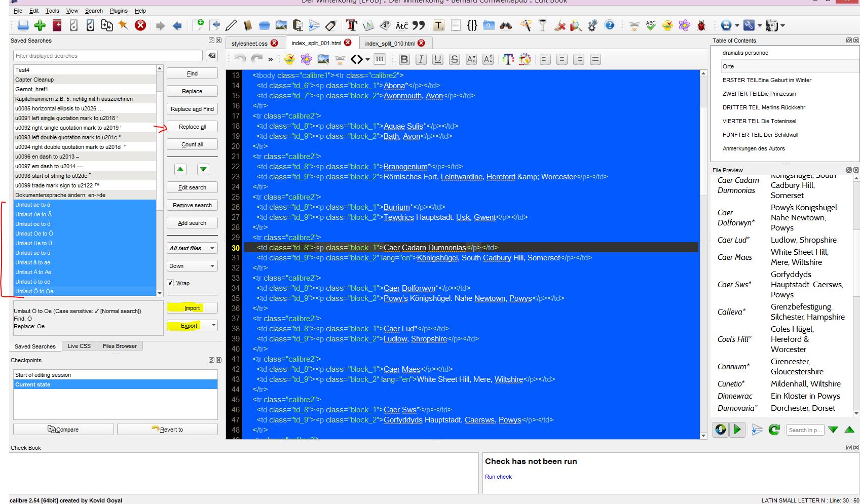The image size is (860, 504).
Task: Click the smart quotes punctuation icon
Action: coord(419,25)
